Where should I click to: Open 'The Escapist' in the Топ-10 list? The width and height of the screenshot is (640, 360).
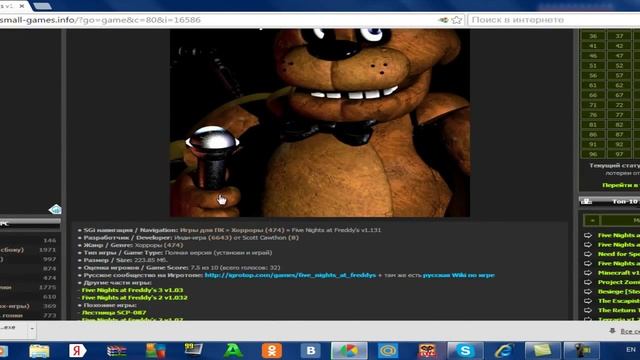(619, 301)
